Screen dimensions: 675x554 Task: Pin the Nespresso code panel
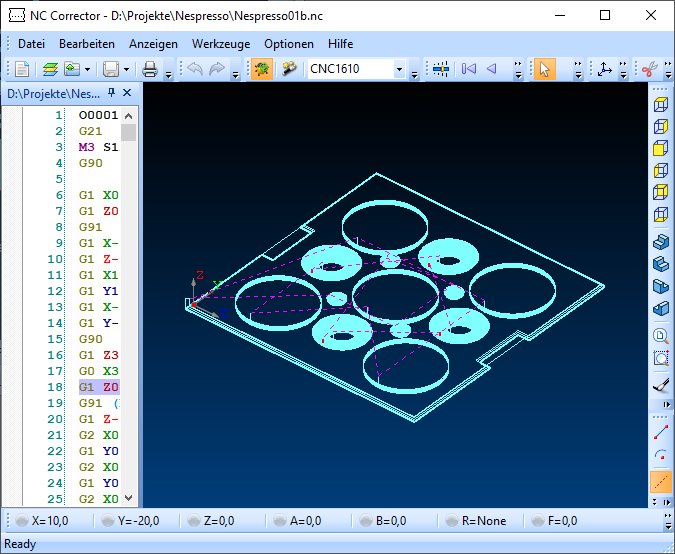112,93
